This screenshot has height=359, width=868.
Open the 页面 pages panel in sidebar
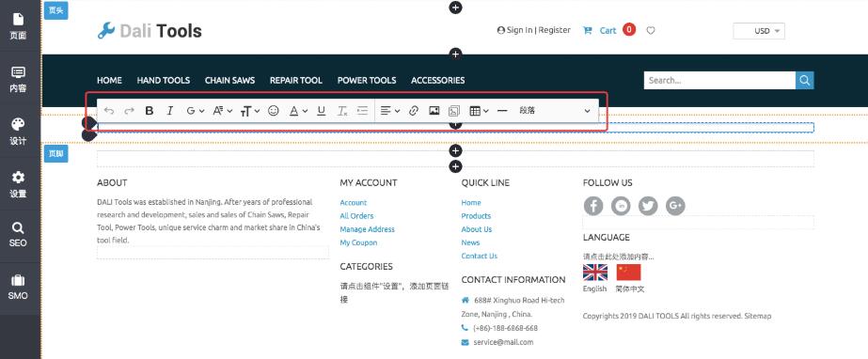pos(18,26)
